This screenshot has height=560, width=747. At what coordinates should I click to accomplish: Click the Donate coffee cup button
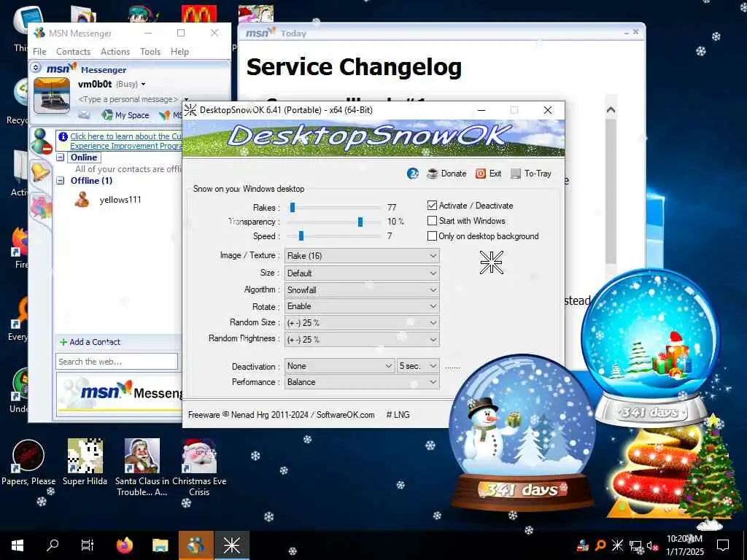pos(446,174)
